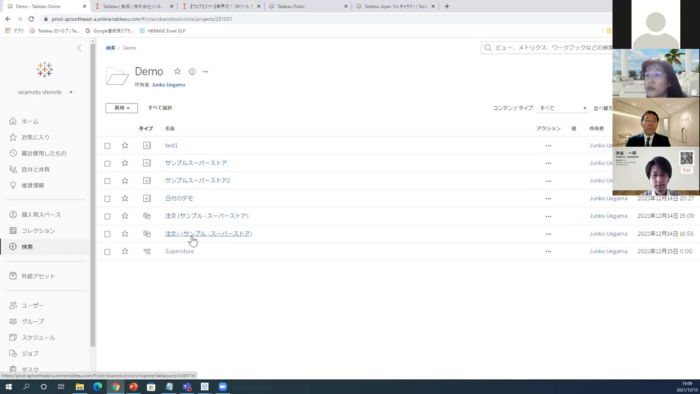Open the 日付のデモ workbook link
This screenshot has height=394, width=700.
coord(179,198)
